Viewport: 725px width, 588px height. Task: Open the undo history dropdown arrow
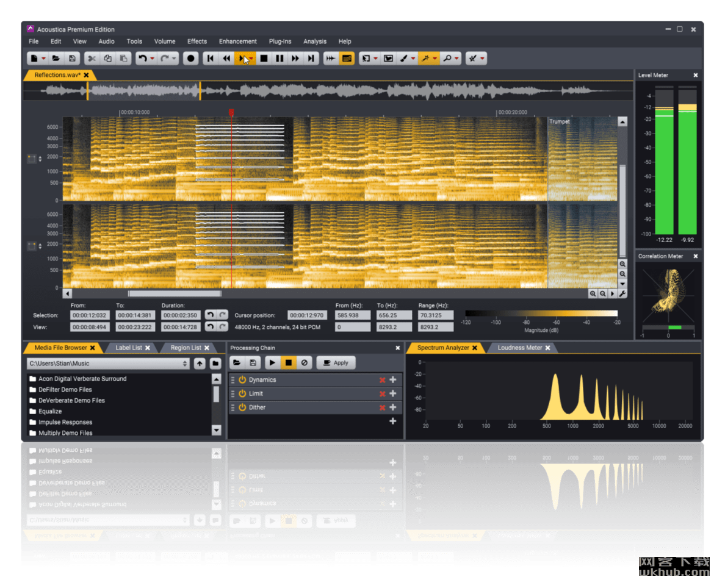[152, 59]
